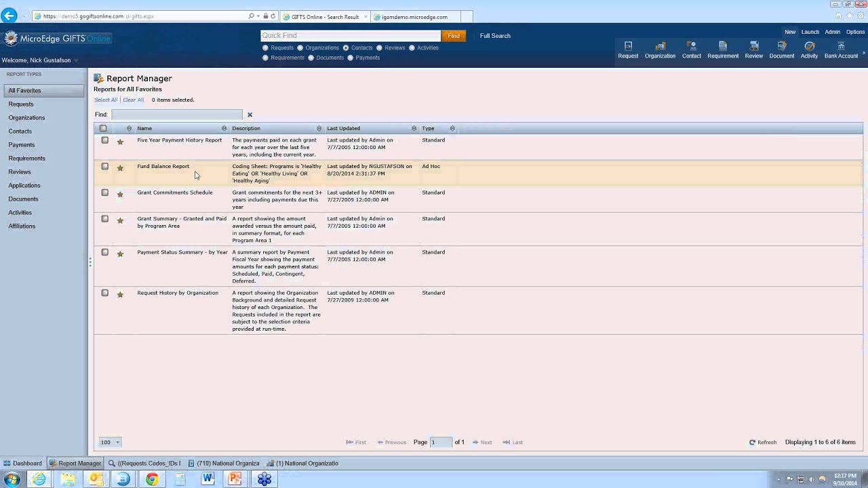868x488 pixels.
Task: Clear the Find filter with X icon
Action: click(250, 115)
